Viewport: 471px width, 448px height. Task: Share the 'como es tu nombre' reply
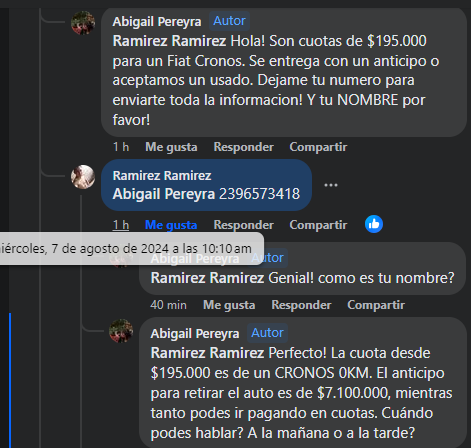pyautogui.click(x=376, y=305)
